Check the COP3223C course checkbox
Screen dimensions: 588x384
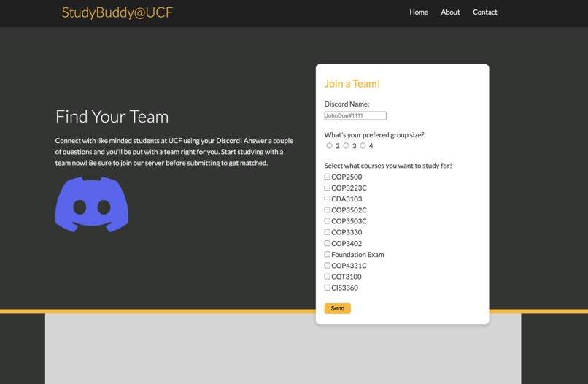[x=327, y=188]
